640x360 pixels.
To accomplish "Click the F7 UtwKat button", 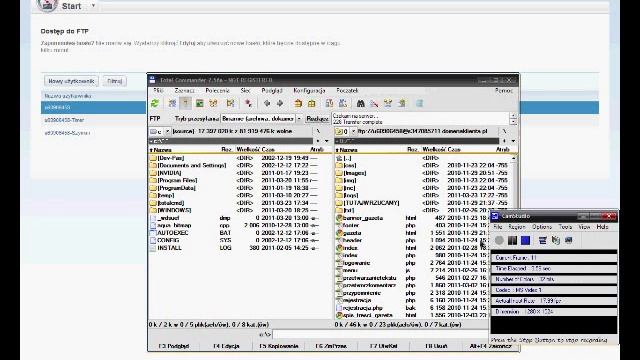I will point(383,346).
